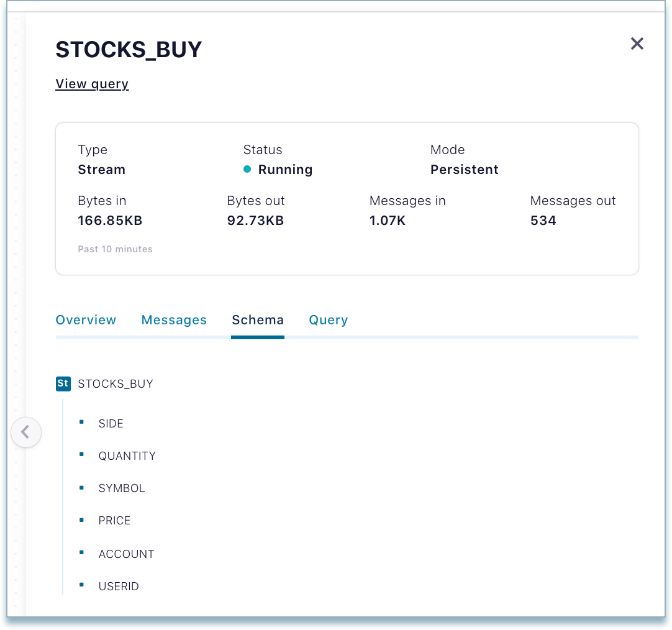Viewport: 672px width, 630px height.
Task: Select the SIDE field in schema
Action: pos(111,424)
